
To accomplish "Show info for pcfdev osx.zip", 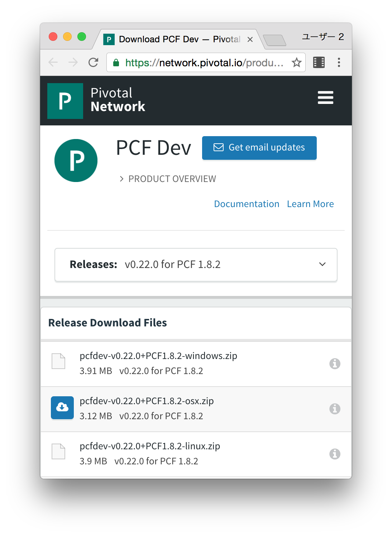I will [335, 409].
